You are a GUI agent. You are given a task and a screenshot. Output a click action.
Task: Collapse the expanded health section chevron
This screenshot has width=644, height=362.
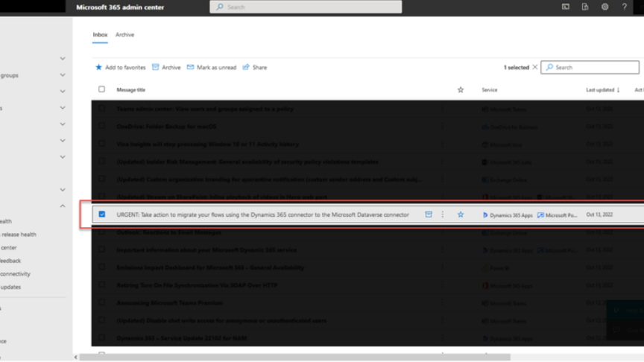[x=63, y=206]
